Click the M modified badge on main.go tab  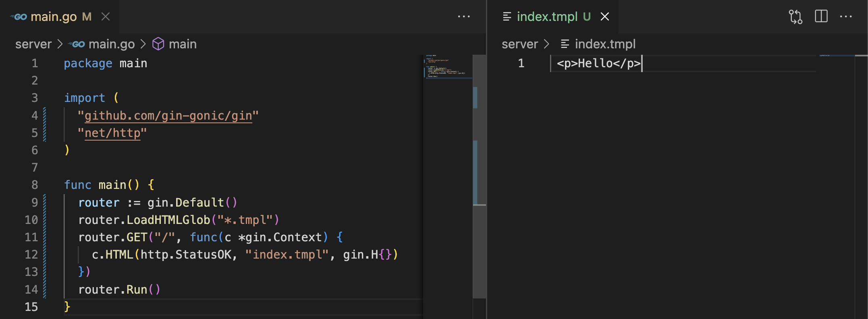tap(87, 17)
